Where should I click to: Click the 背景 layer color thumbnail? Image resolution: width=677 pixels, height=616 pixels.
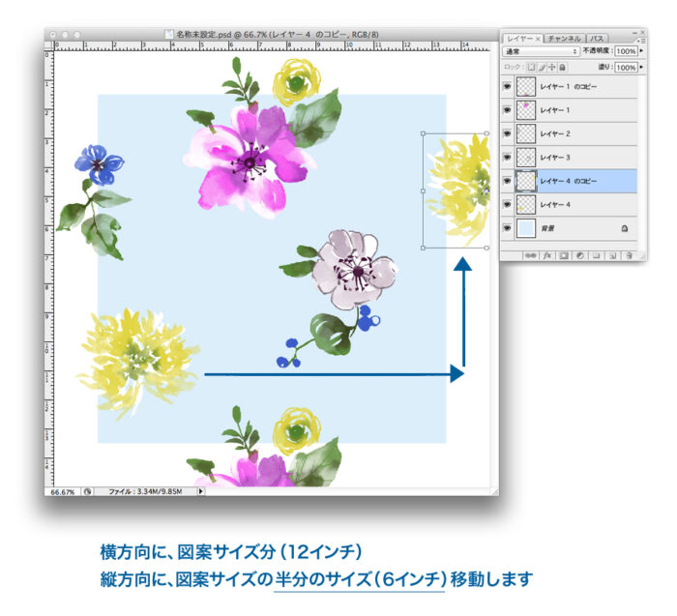526,228
